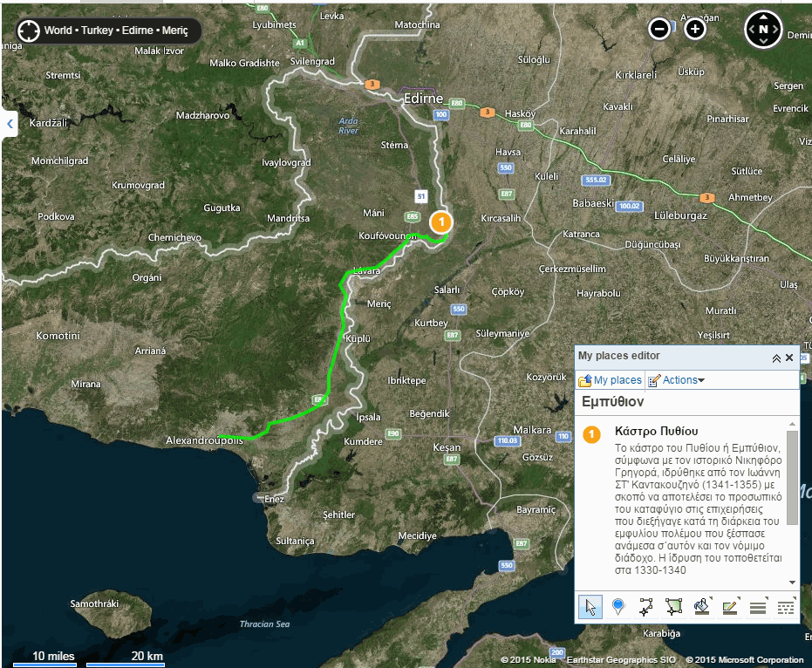Screen dimensions: 812x668
Task: Click the scroll up arrow in editor
Action: (x=792, y=424)
